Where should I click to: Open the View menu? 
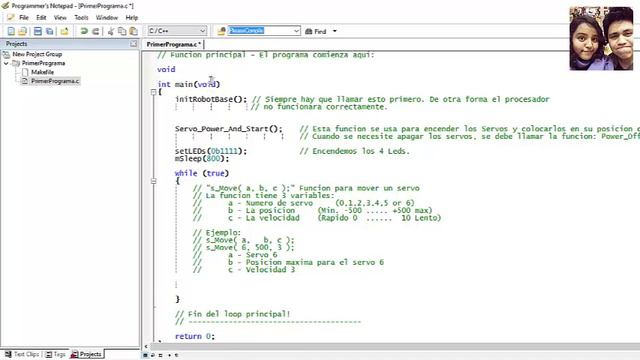point(60,18)
